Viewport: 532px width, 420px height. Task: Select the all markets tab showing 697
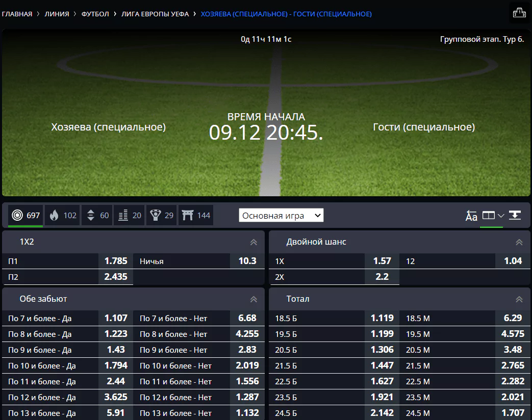click(26, 215)
